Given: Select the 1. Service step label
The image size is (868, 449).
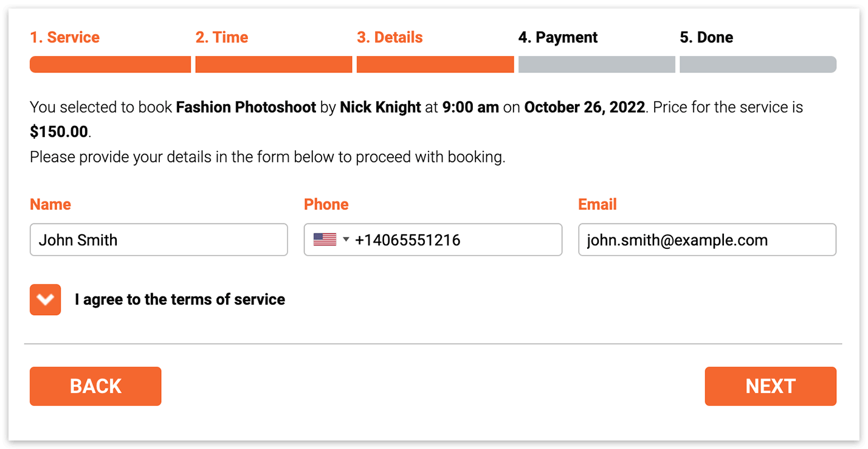Looking at the screenshot, I should (x=65, y=38).
